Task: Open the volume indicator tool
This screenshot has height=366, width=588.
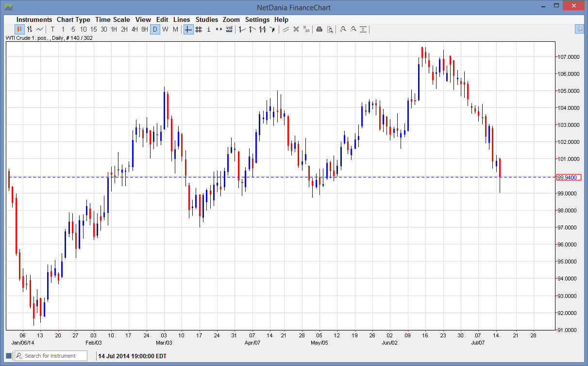Action: tap(229, 29)
